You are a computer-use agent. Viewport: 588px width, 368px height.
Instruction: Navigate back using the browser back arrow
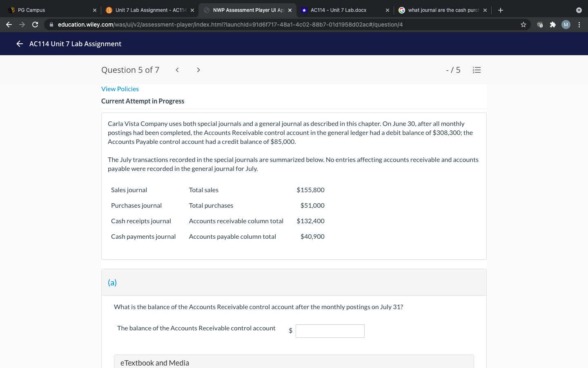click(x=9, y=25)
